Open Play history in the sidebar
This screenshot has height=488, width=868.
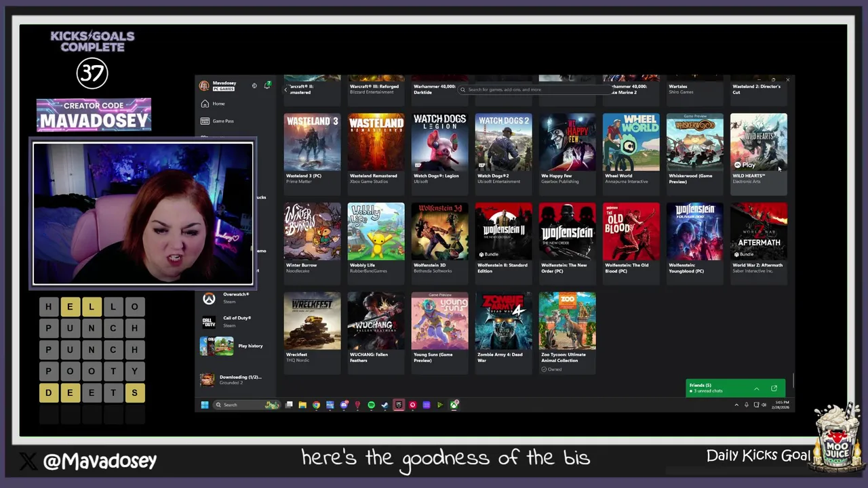[x=232, y=346]
